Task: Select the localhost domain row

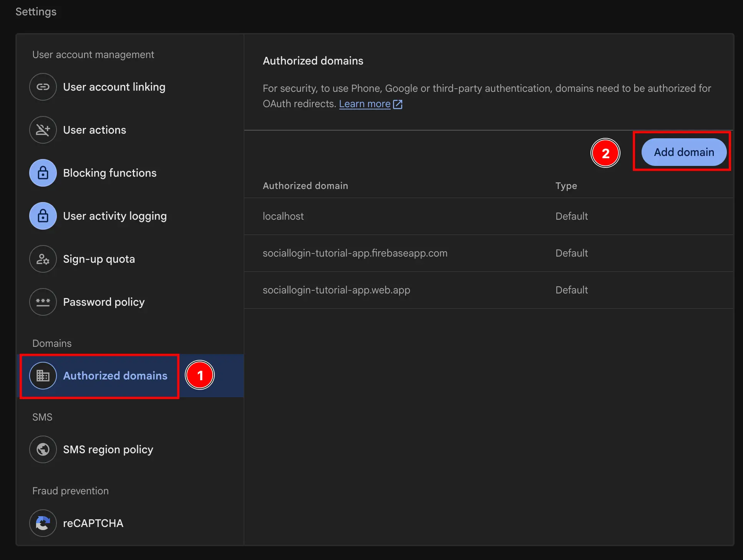Action: click(x=283, y=216)
